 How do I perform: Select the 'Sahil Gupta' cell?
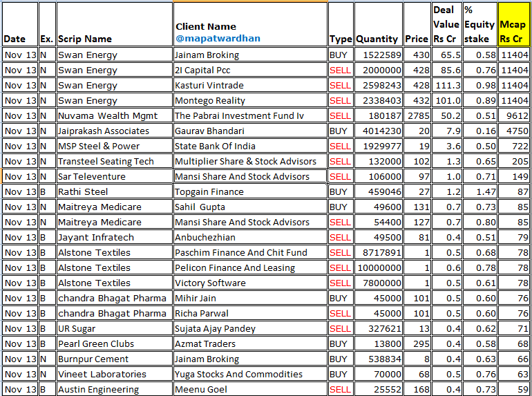[250, 207]
